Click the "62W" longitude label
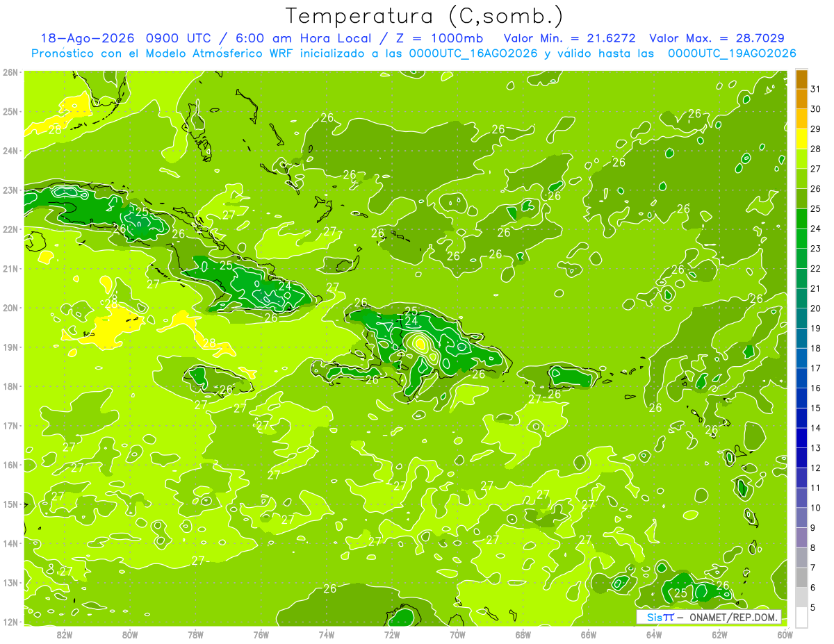The image size is (834, 644). click(719, 634)
